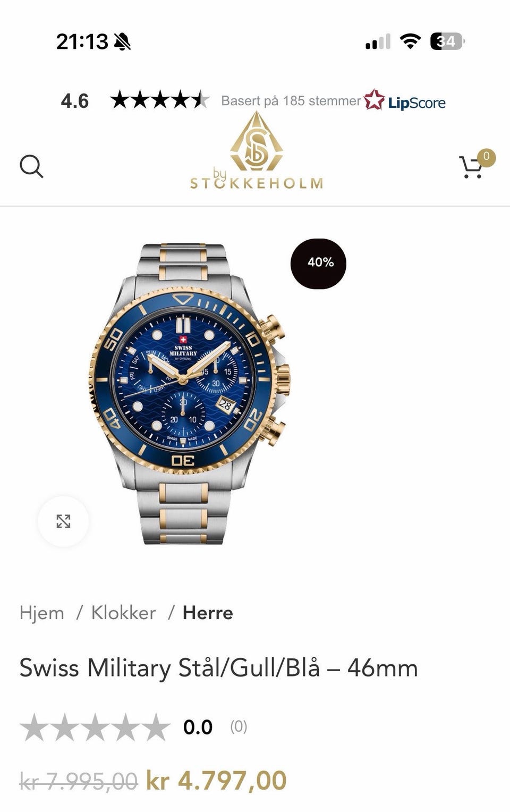Tap the Wi-Fi status icon
Viewport: 510px width, 812px height.
tap(410, 41)
